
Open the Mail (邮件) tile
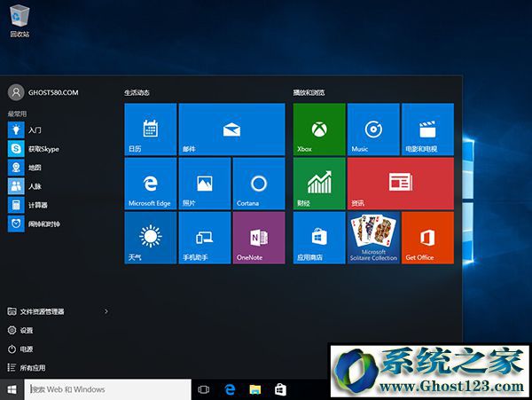click(x=231, y=129)
